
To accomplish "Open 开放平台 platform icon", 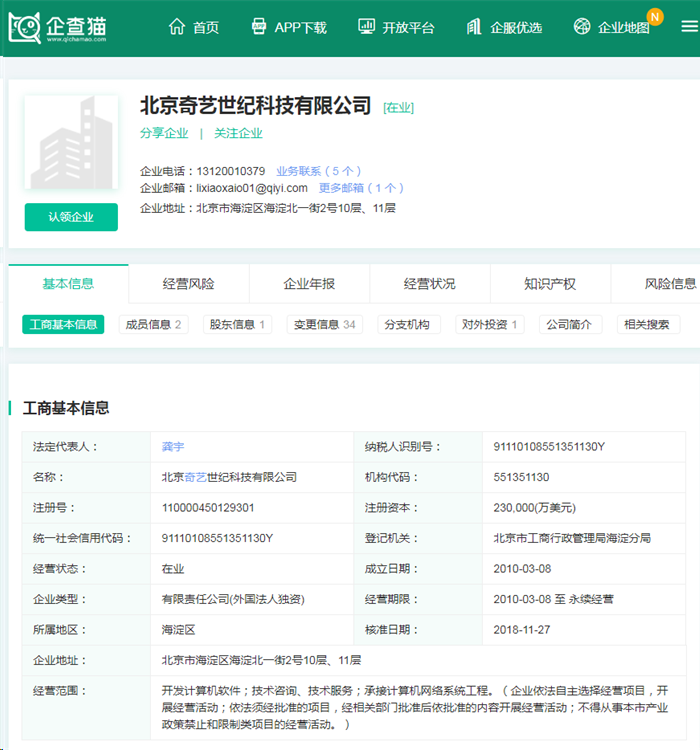I will [x=366, y=27].
